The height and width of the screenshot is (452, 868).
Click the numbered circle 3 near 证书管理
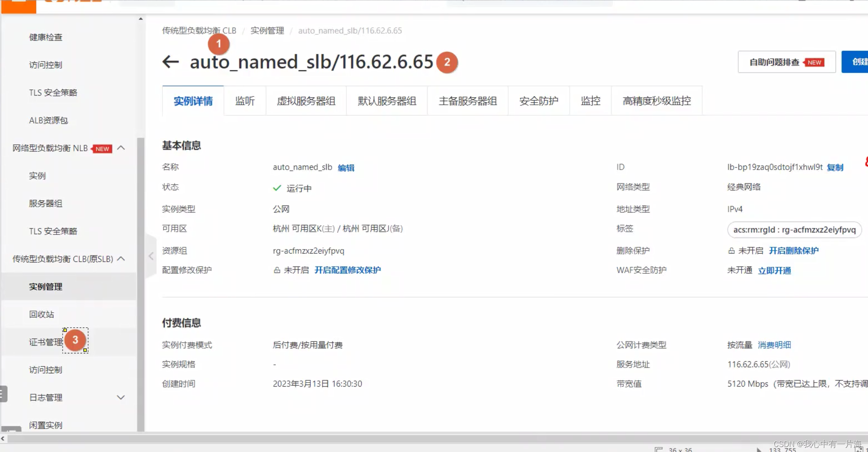[75, 340]
